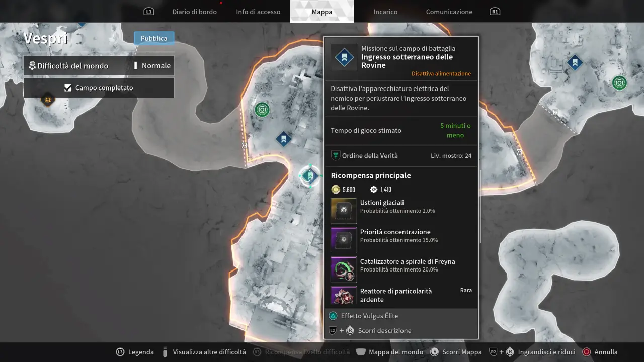The image size is (644, 362).
Task: Click the highlighted selected mission marker
Action: pyautogui.click(x=309, y=175)
